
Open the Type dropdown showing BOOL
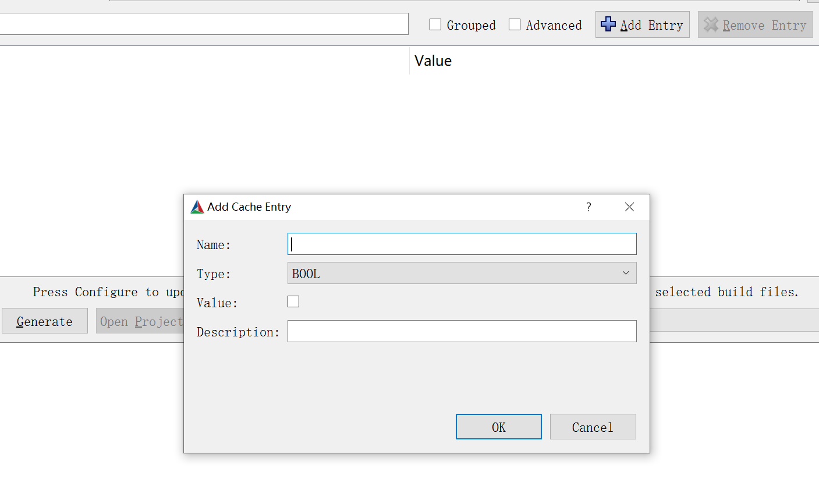pos(462,272)
